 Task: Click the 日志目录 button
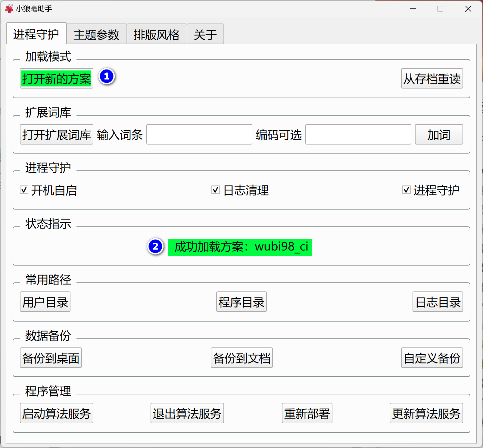coord(438,302)
